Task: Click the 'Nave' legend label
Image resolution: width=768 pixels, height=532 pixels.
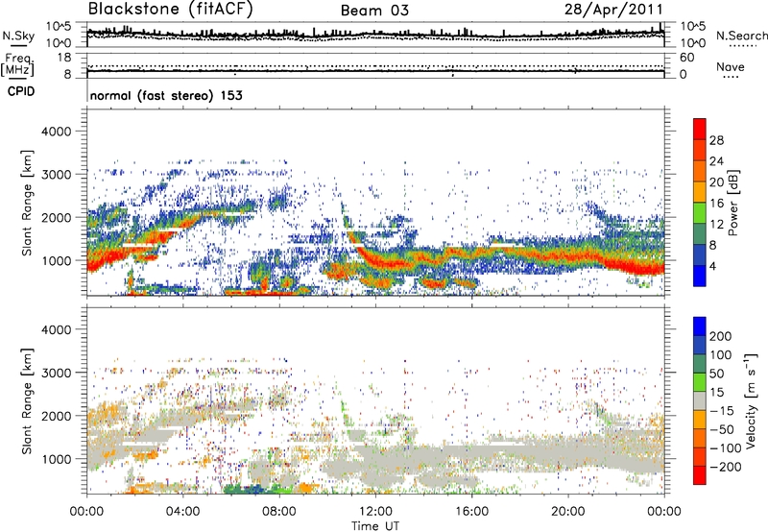Action: coord(730,66)
